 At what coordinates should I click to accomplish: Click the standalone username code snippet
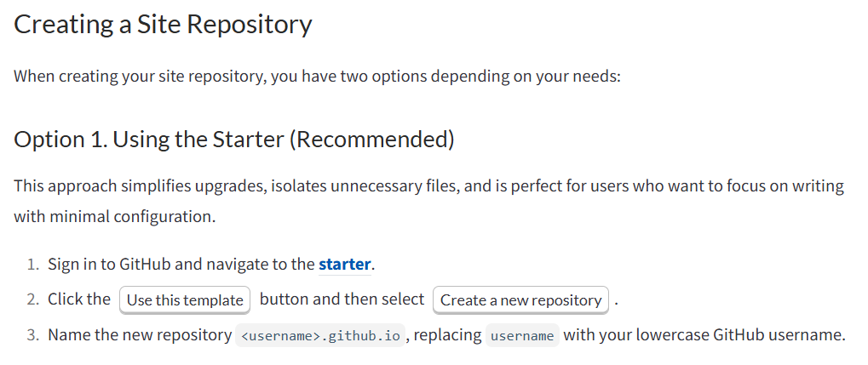(522, 335)
